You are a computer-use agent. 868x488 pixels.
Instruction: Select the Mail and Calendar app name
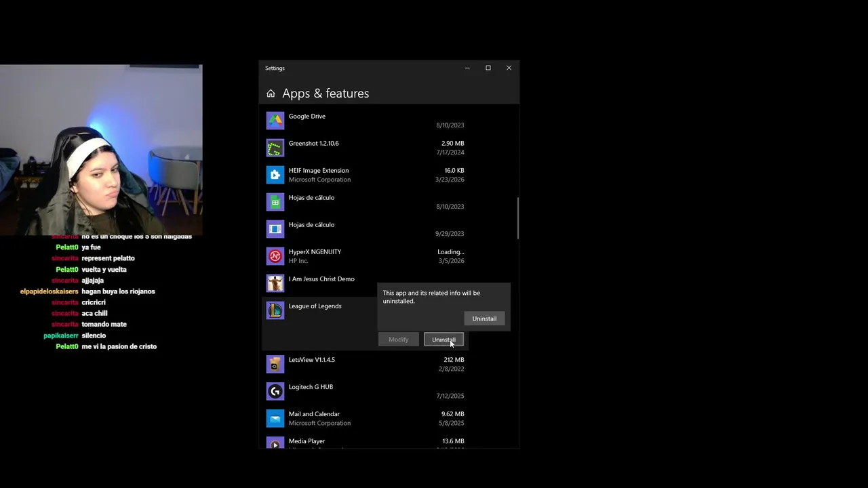pos(315,413)
